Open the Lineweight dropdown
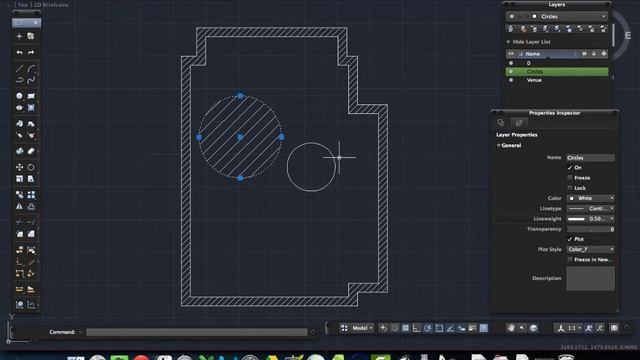The width and height of the screenshot is (640, 360). click(591, 219)
